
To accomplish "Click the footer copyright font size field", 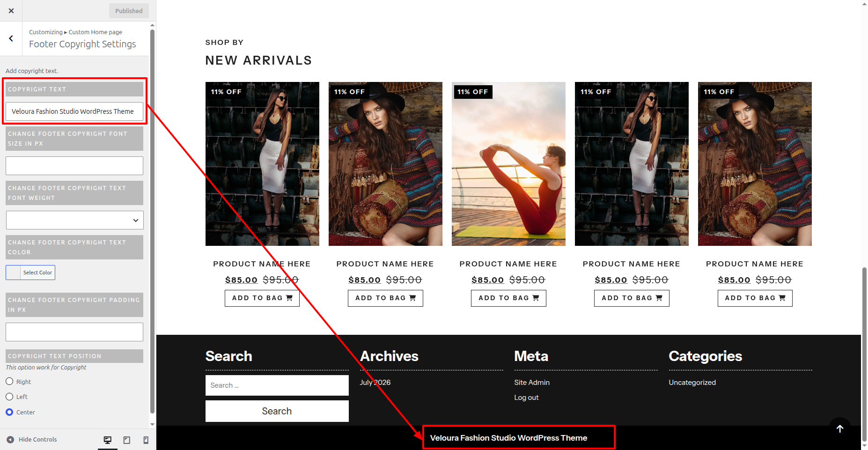I will pyautogui.click(x=74, y=166).
